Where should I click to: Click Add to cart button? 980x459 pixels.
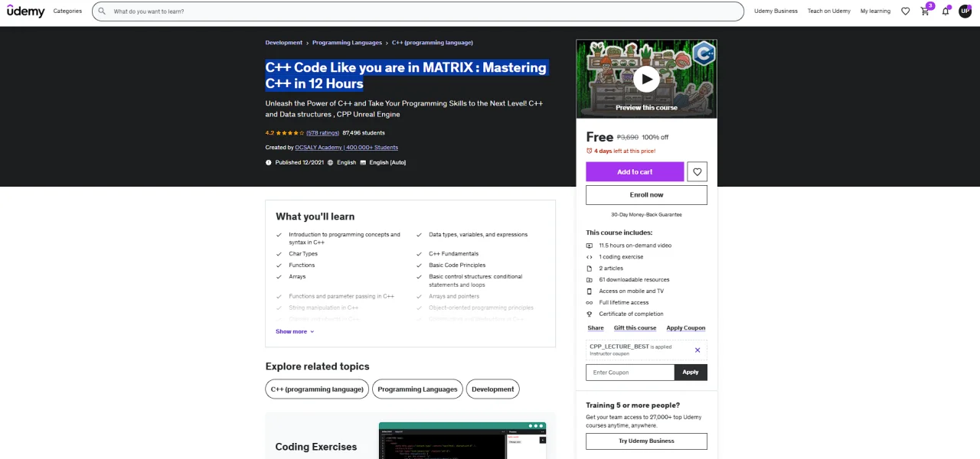[x=635, y=172]
